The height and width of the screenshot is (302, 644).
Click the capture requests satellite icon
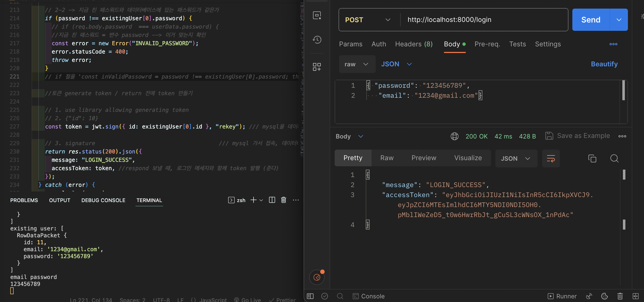pos(589,296)
